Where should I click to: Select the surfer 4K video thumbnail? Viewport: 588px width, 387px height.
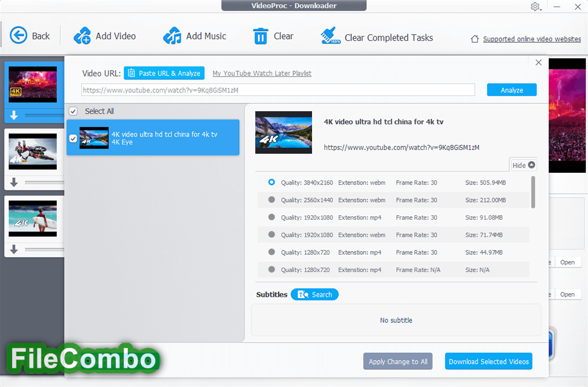(x=33, y=219)
